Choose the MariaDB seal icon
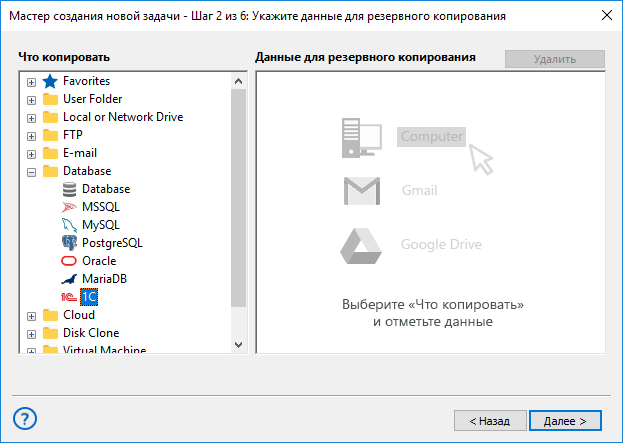Viewport: 623px width, 443px height. click(x=69, y=279)
